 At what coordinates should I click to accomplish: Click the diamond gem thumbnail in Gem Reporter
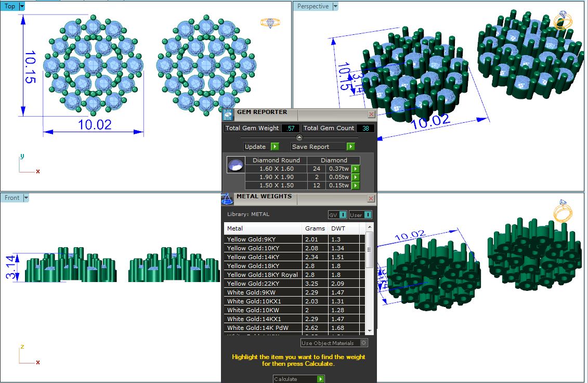(x=235, y=164)
